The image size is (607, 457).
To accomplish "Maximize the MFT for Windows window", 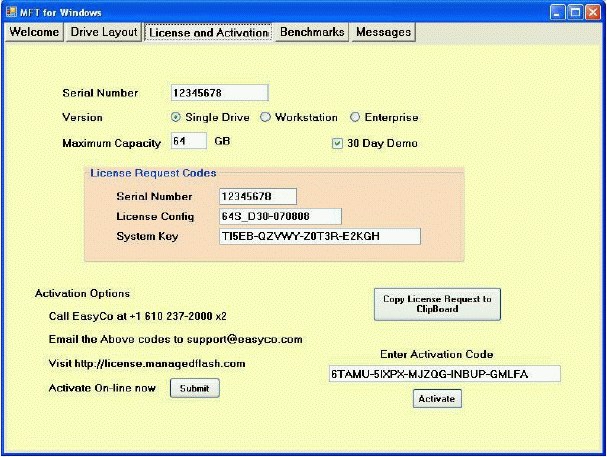I will [x=575, y=12].
